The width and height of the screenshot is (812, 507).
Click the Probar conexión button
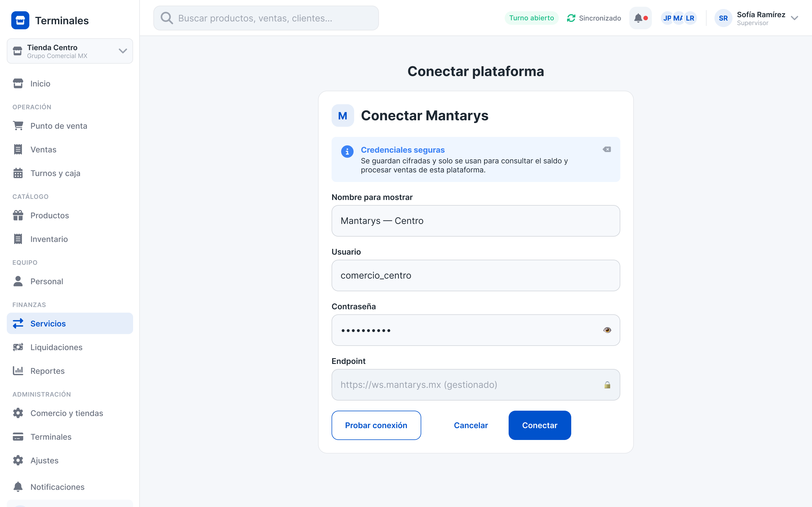click(x=376, y=425)
